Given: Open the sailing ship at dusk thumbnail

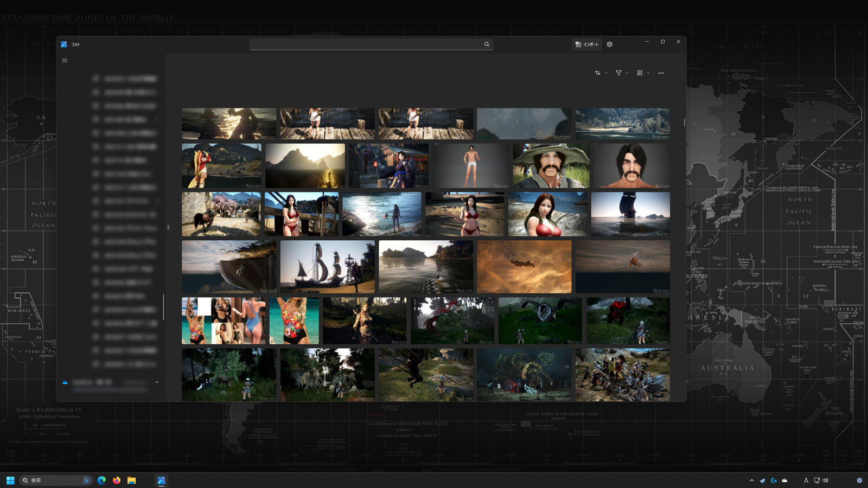Looking at the screenshot, I should [x=327, y=267].
